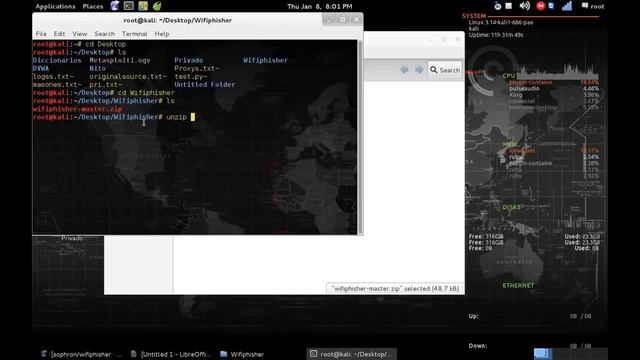The image size is (640, 360).
Task: Open the terminal Help menu
Action: point(162,34)
